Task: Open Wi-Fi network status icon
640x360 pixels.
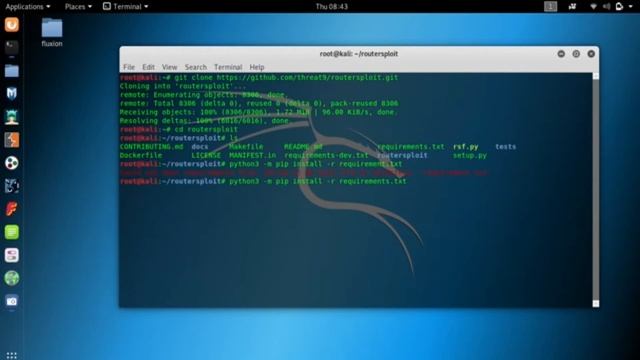Action: (x=593, y=6)
